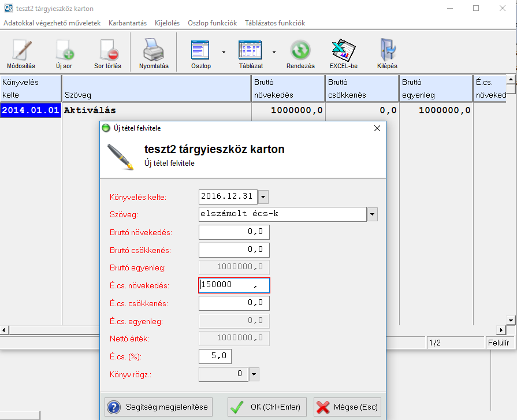Screen dimensions: 517x420
Task: Open the Szöveg combo box dropdown
Action: click(372, 215)
